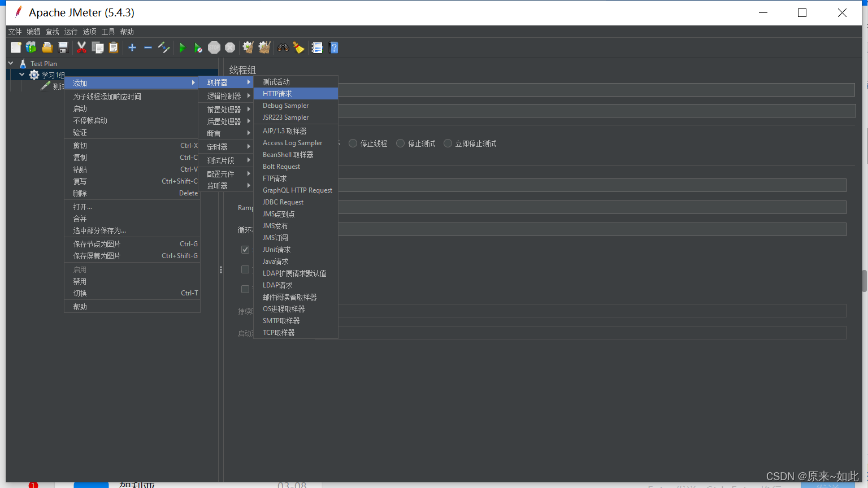Click the Help question mark icon

(x=333, y=47)
